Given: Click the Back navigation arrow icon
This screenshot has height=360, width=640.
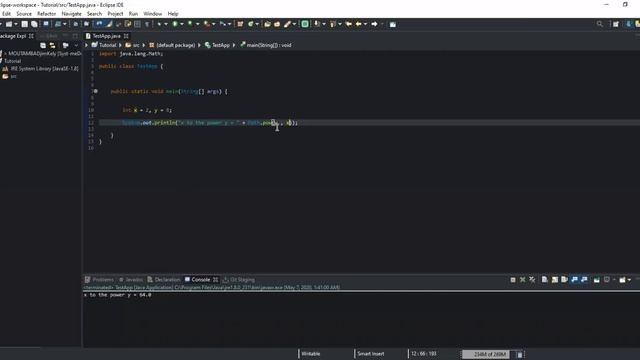Looking at the screenshot, I should [x=358, y=24].
